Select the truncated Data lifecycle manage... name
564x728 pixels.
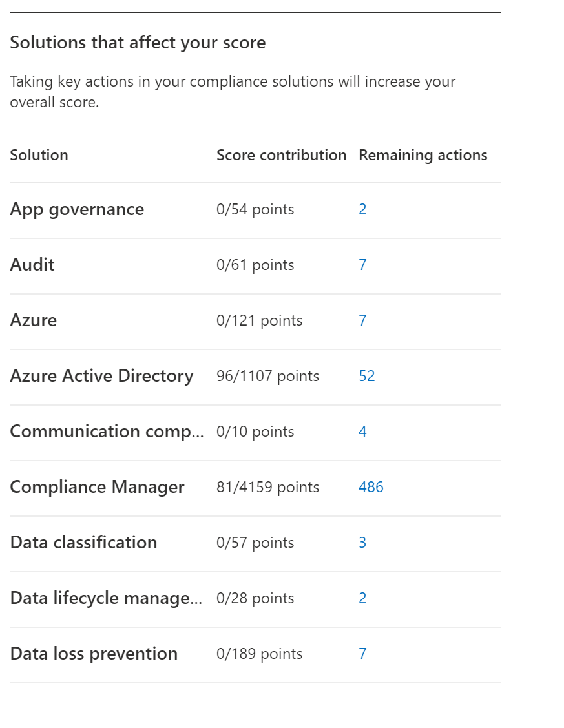coord(107,598)
